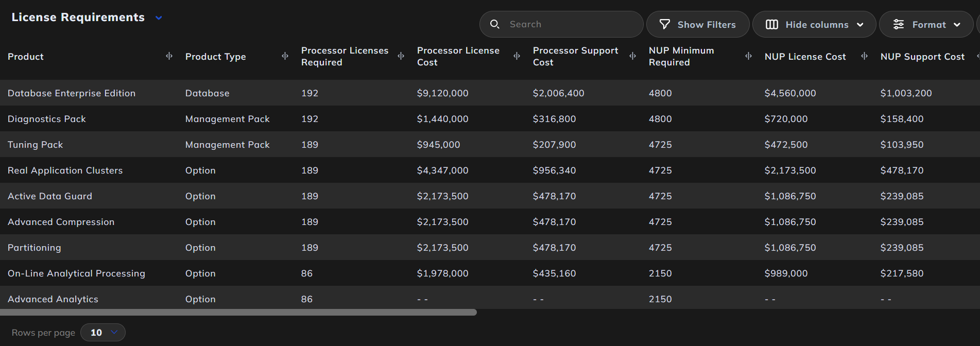Screen dimensions: 980x346
Task: Click the $1,003,200 NUP support cost
Action: click(906, 93)
